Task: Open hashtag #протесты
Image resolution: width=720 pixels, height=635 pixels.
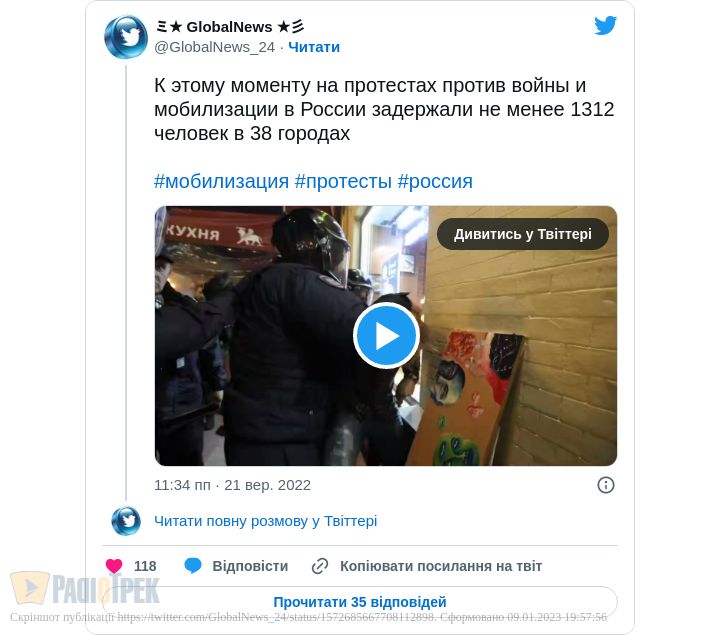Action: (343, 181)
